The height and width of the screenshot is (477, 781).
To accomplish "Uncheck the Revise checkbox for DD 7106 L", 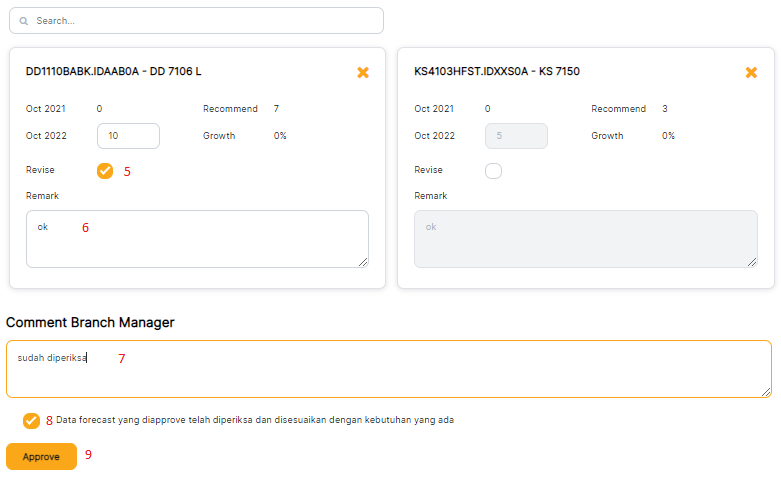I will [105, 171].
